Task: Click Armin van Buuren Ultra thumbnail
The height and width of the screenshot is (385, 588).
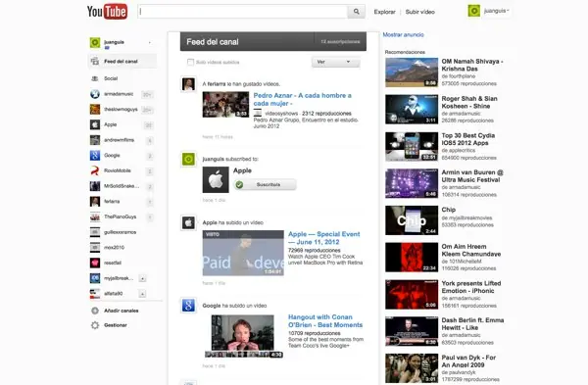Action: click(412, 183)
